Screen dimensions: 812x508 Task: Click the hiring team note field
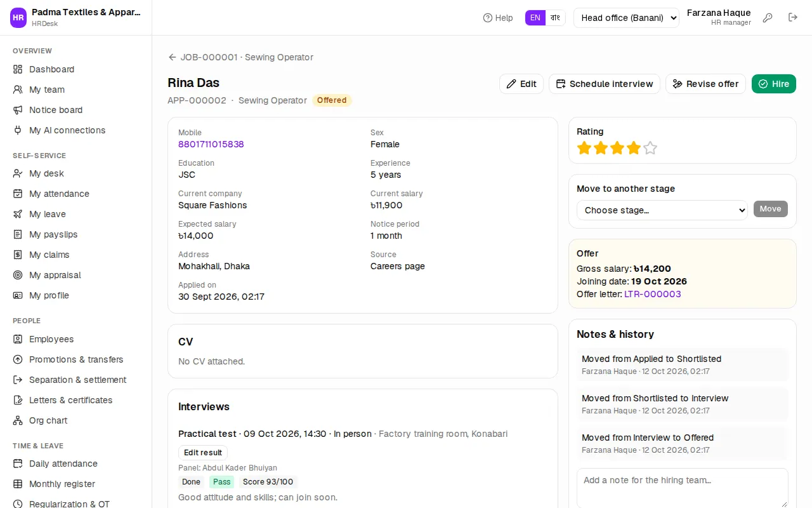click(x=683, y=488)
